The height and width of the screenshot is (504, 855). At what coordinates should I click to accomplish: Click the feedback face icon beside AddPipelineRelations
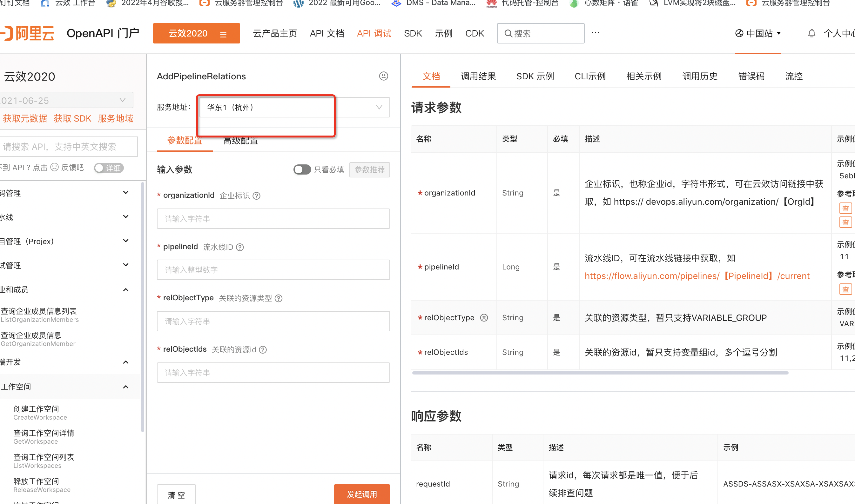point(383,76)
